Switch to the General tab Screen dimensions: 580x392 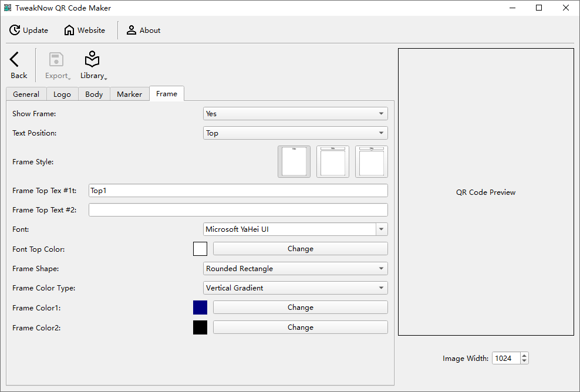26,94
